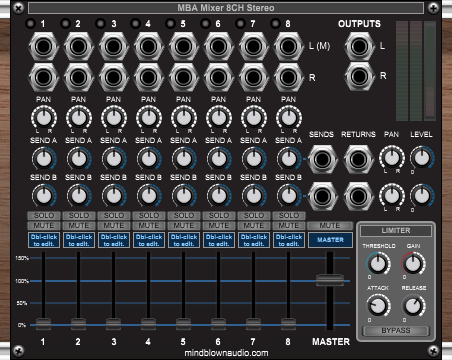
Task: Click channel 4 PAN knob
Action: (149, 118)
